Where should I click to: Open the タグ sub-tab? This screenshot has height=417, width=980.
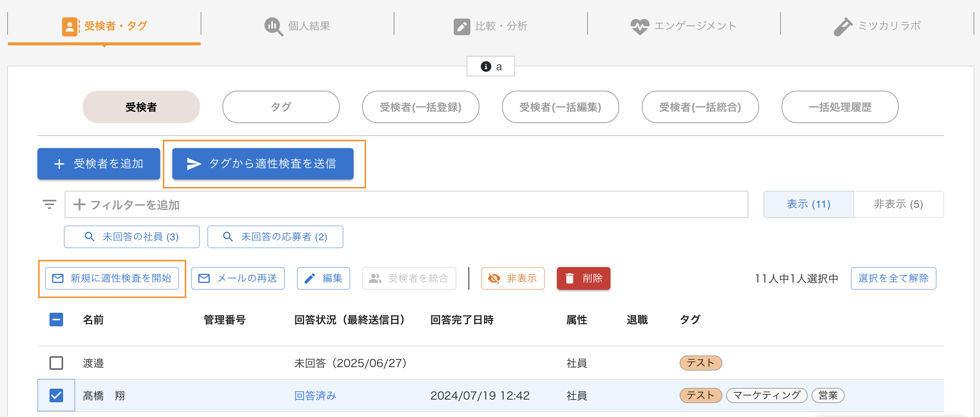tap(281, 107)
